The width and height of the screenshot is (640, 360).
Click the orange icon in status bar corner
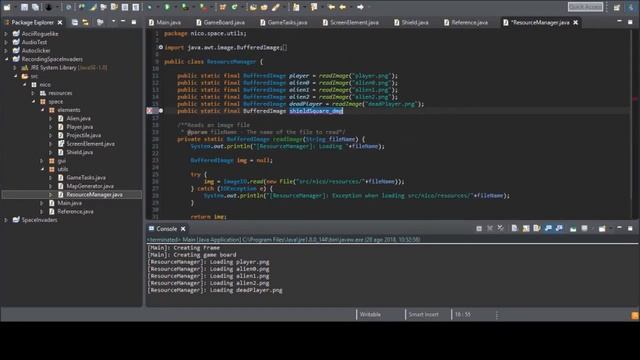635,315
